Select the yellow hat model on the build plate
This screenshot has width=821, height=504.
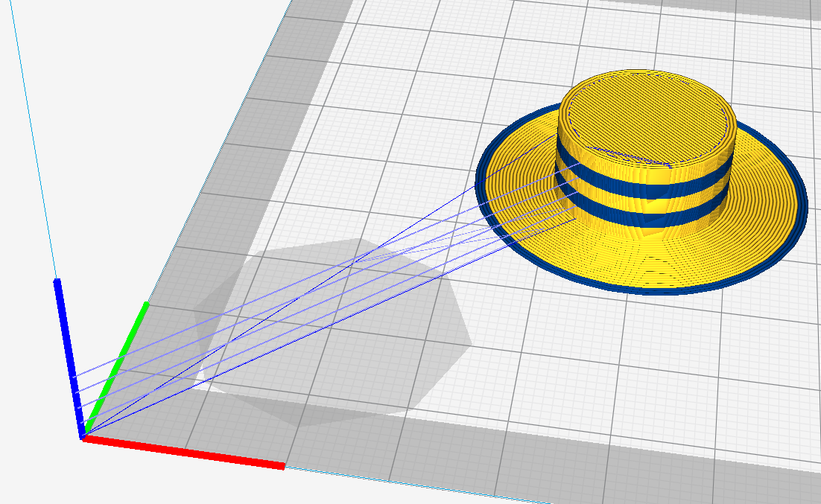[x=641, y=182]
